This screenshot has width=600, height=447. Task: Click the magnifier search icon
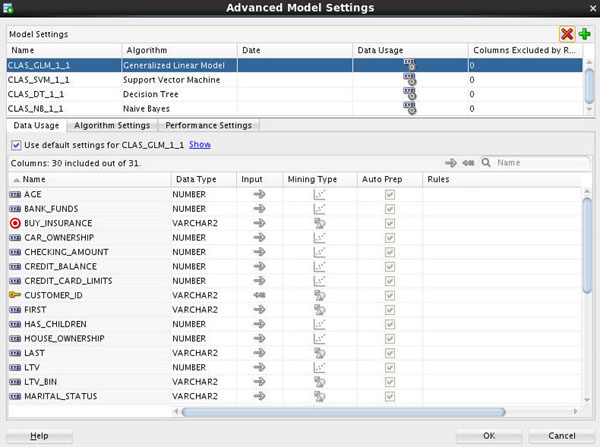click(486, 163)
